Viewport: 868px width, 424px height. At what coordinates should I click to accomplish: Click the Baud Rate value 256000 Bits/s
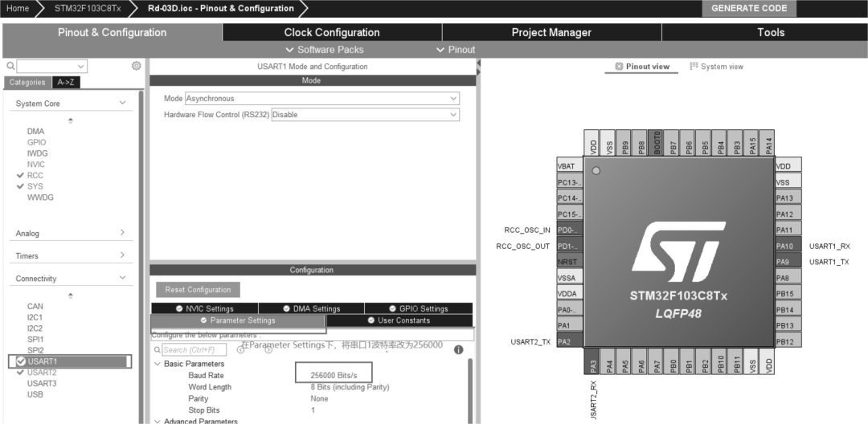(x=334, y=375)
